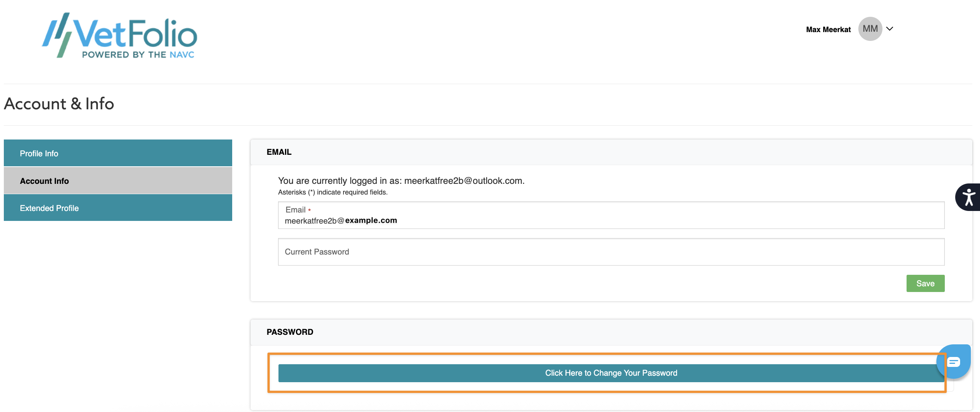Click the green Save button
Image resolution: width=980 pixels, height=412 pixels.
click(x=925, y=283)
